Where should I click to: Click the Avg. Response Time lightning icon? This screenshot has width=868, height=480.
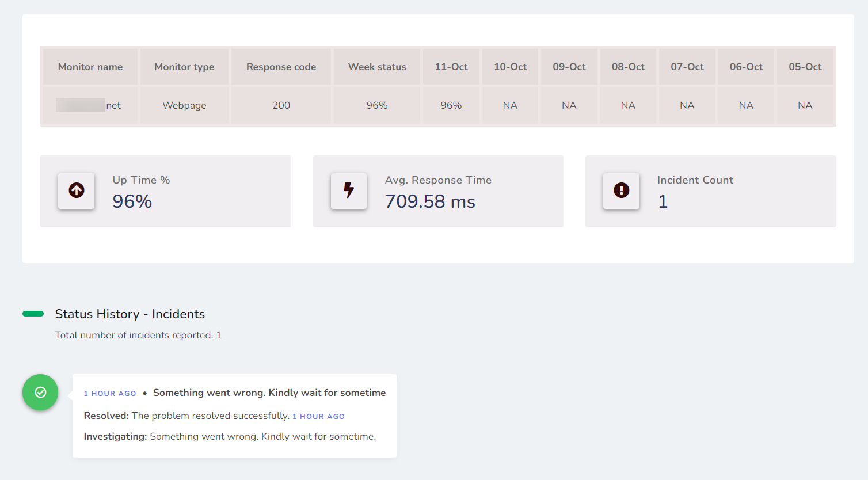(349, 191)
